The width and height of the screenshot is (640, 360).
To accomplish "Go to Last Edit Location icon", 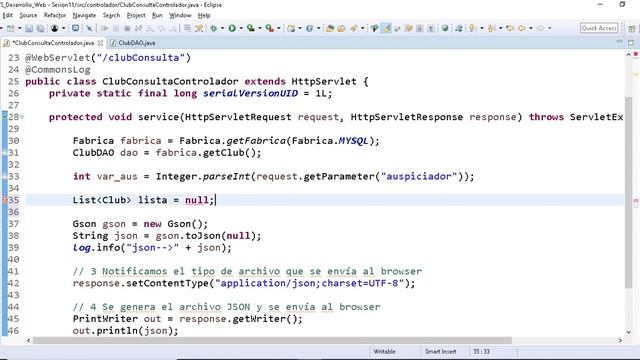I will click(510, 28).
